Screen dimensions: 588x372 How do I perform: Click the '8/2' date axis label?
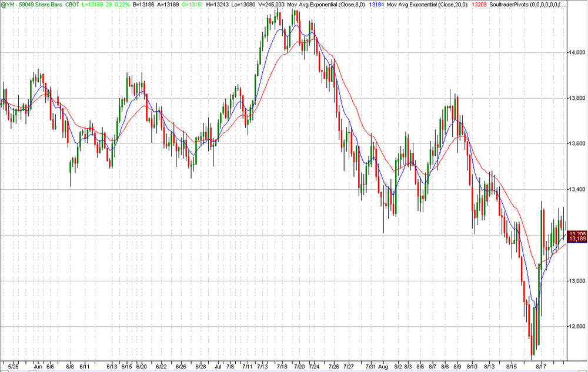point(398,366)
